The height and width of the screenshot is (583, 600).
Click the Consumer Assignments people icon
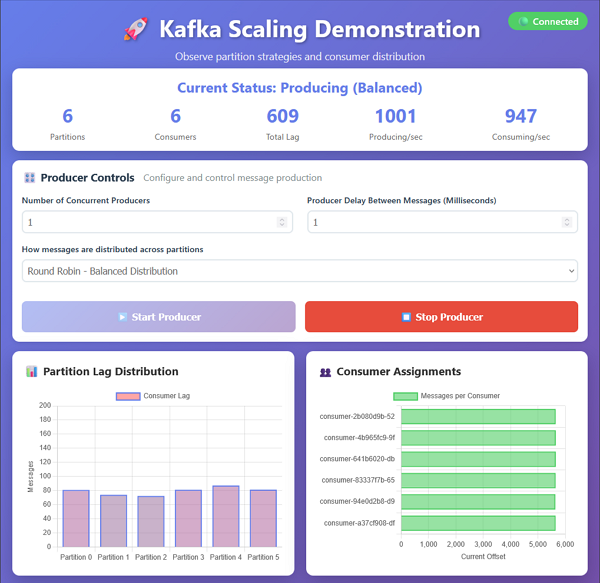[325, 372]
